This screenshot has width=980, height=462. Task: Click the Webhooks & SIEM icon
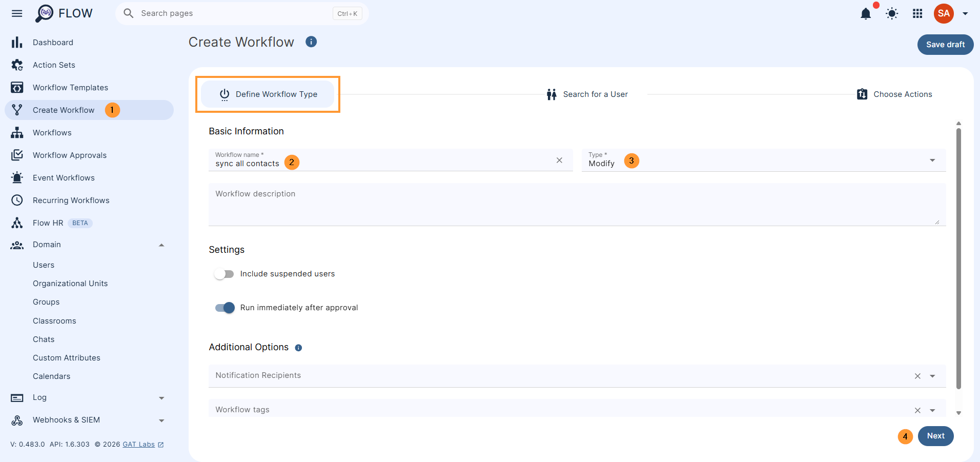point(17,420)
